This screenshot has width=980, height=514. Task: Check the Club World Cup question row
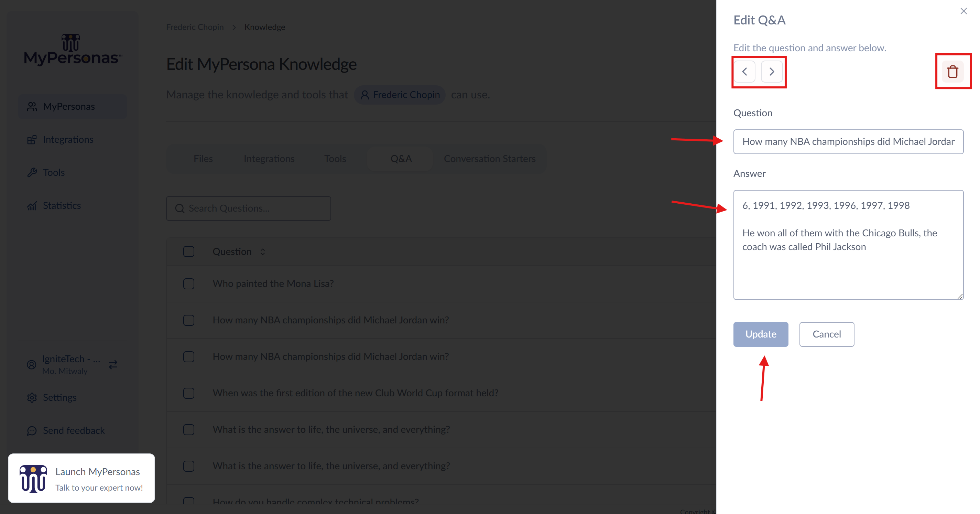click(189, 393)
